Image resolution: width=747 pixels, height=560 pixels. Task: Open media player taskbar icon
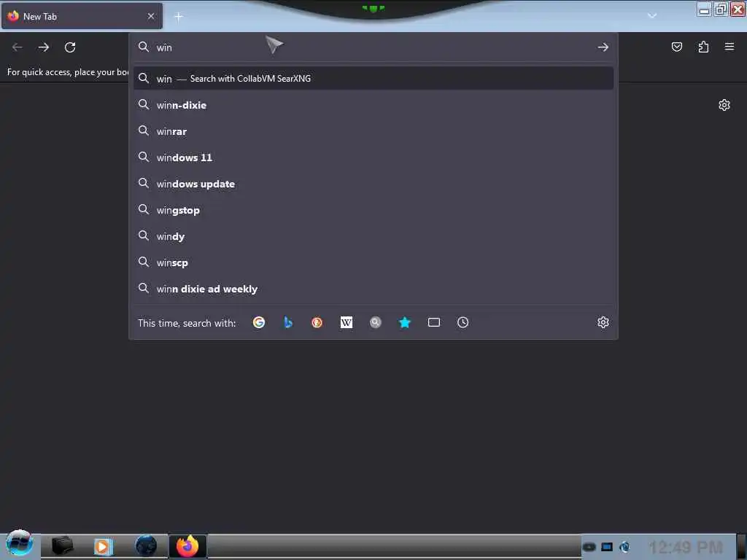[x=102, y=545]
